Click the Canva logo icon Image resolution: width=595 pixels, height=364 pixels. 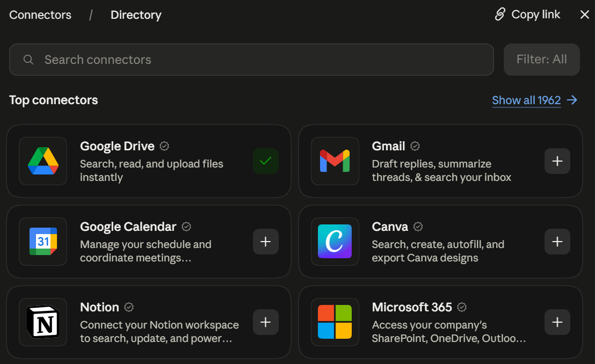(x=335, y=242)
